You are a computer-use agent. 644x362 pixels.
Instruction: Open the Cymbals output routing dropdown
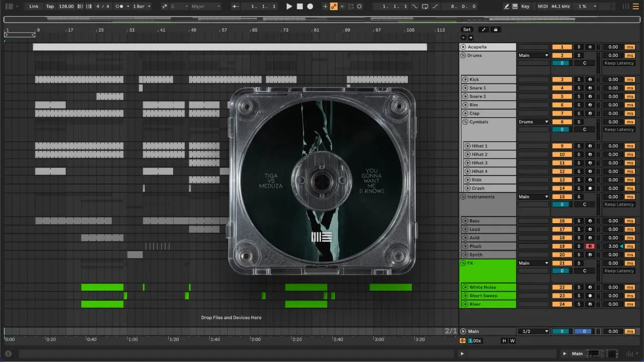533,122
